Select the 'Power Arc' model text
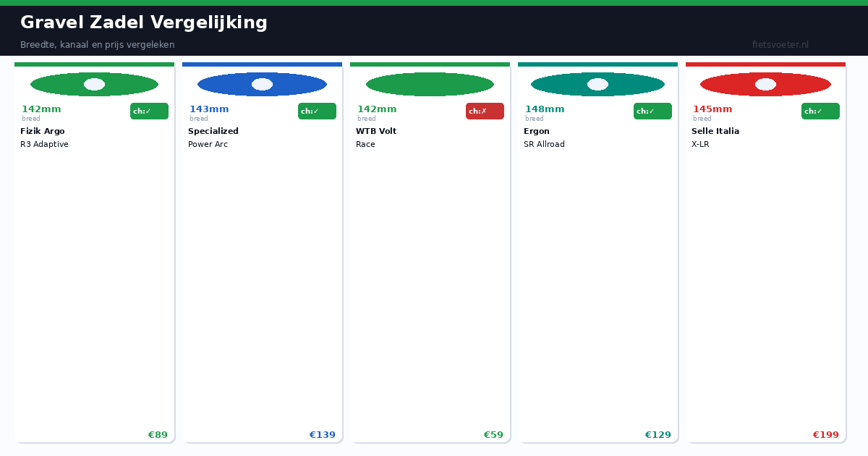868x456 pixels. (x=208, y=144)
